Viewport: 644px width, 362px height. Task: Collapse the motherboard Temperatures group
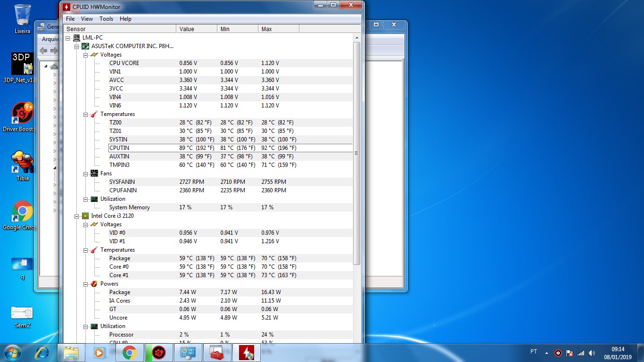pos(86,114)
